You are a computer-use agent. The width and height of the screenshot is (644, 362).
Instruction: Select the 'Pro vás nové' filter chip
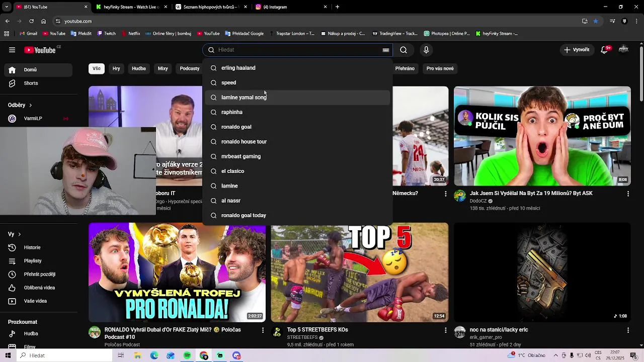pyautogui.click(x=440, y=68)
